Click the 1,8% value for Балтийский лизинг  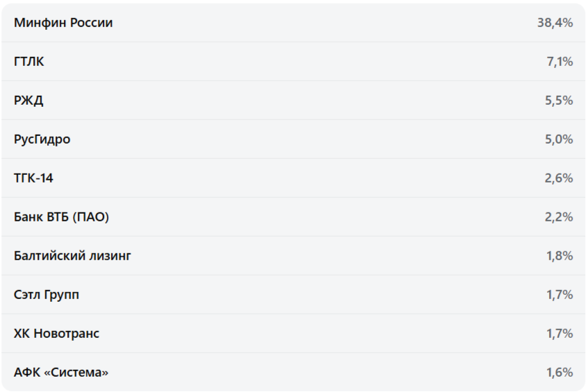(x=560, y=256)
